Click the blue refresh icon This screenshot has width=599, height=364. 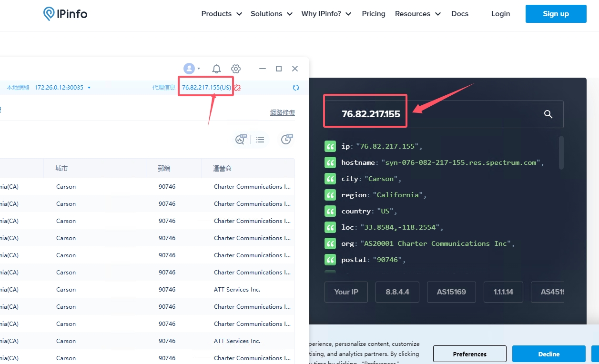296,88
